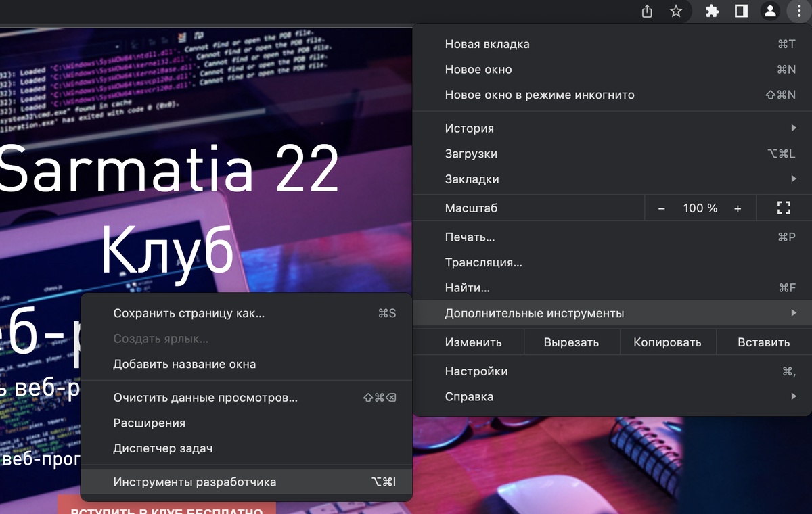The height and width of the screenshot is (514, 812).
Task: Open Новое окно в режиме инкогнито
Action: point(612,95)
